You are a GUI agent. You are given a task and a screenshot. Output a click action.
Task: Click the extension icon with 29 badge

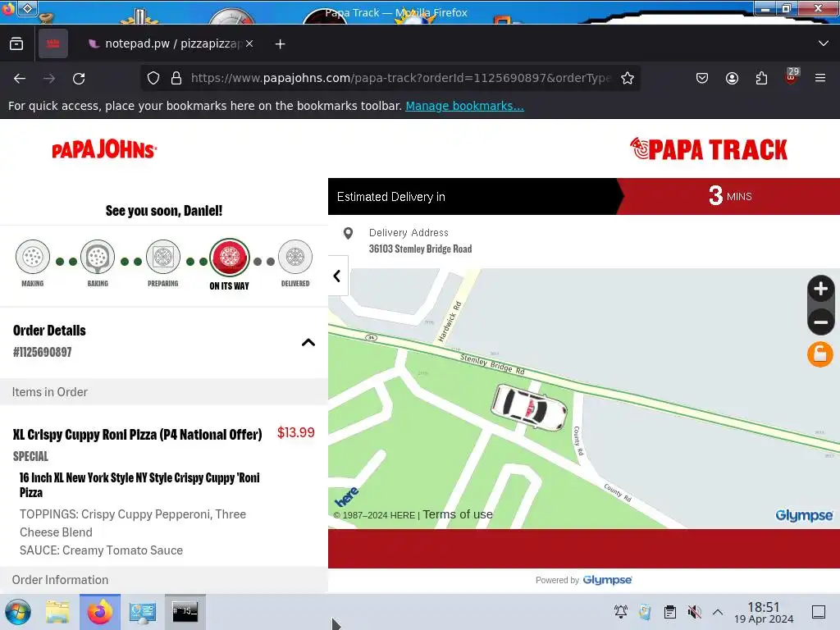click(x=792, y=76)
